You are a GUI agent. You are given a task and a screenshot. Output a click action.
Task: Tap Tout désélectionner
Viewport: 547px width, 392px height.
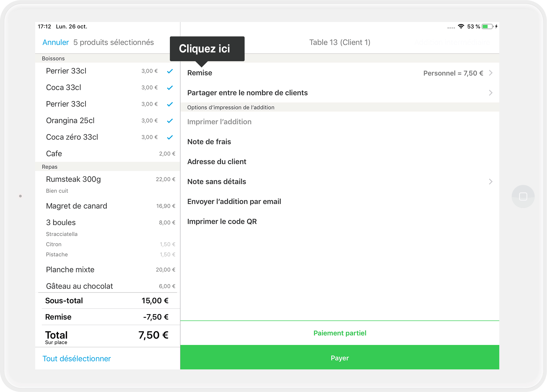pos(77,358)
